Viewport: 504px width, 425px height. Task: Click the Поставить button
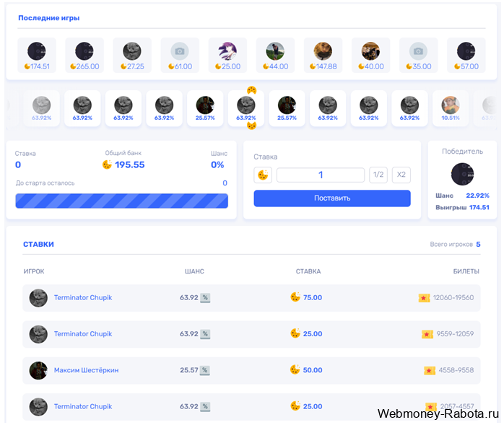click(332, 198)
